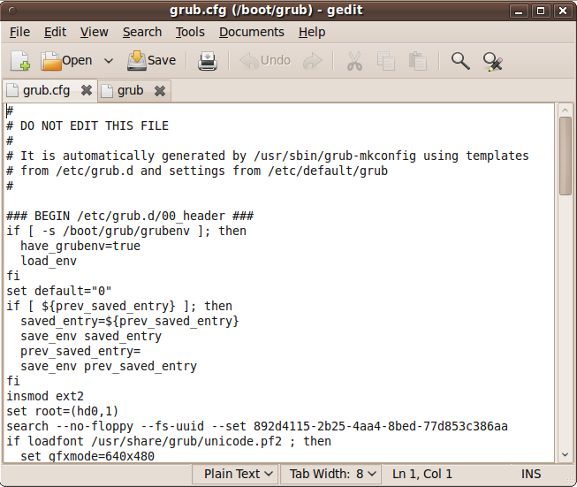Create a new document with toolbar icon

pyautogui.click(x=20, y=61)
